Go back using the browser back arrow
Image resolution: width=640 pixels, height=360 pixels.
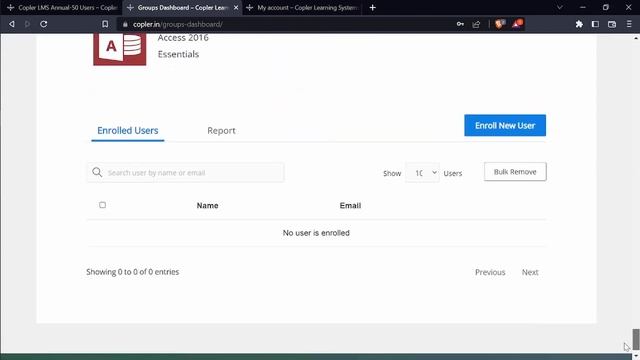[12, 24]
